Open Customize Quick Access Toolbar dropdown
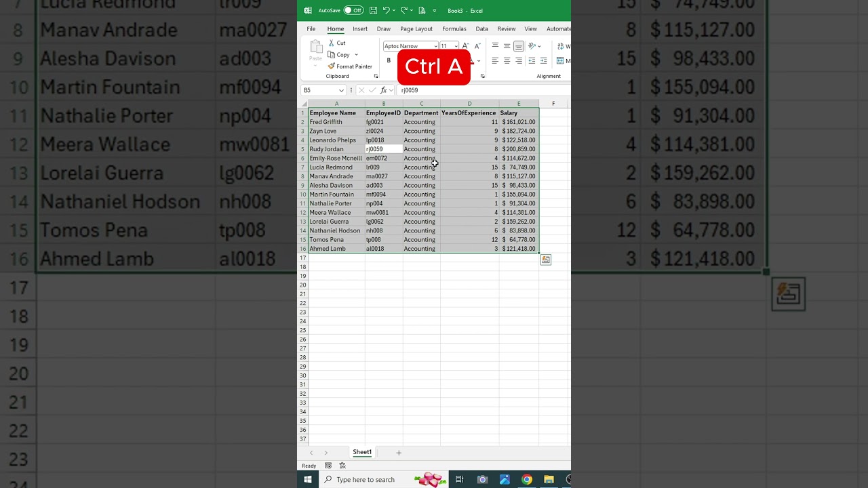Viewport: 868px width, 488px height. click(x=435, y=11)
